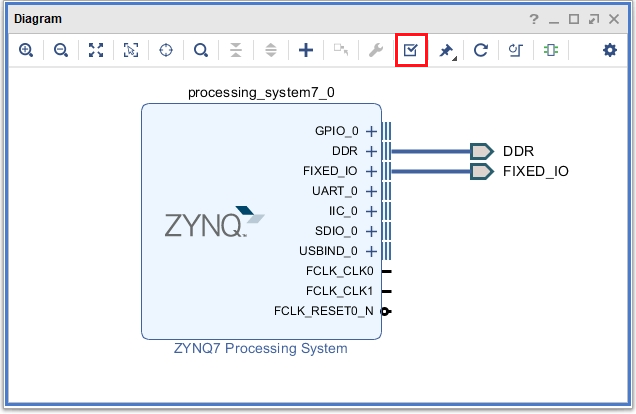Open Customize Block via wrench icon

[376, 50]
